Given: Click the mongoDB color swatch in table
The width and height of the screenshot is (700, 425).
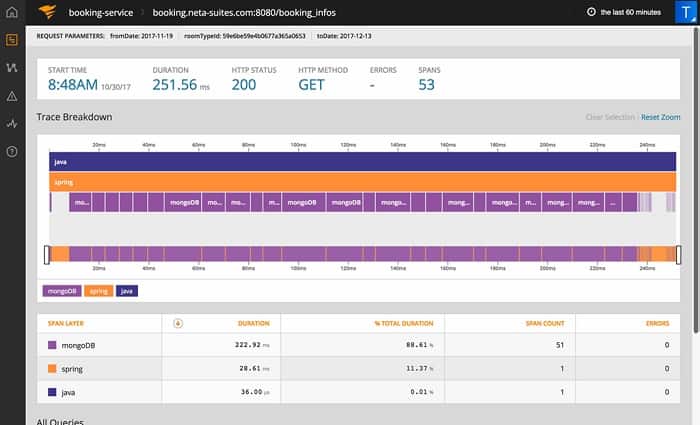Looking at the screenshot, I should (52, 345).
